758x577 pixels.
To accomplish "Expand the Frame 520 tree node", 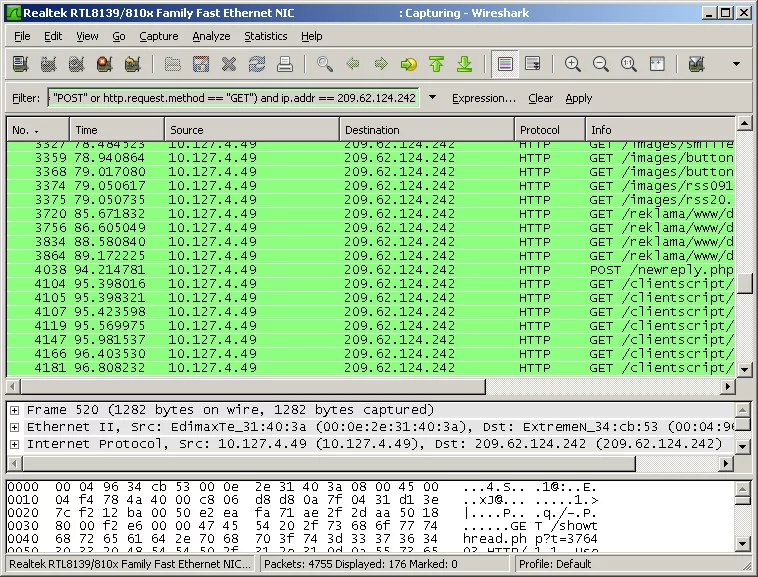I will (15, 410).
